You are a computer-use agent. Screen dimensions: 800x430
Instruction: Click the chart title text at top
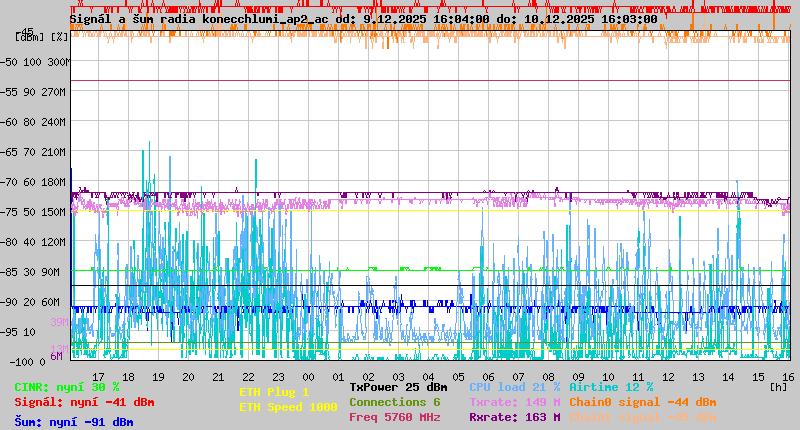click(363, 19)
